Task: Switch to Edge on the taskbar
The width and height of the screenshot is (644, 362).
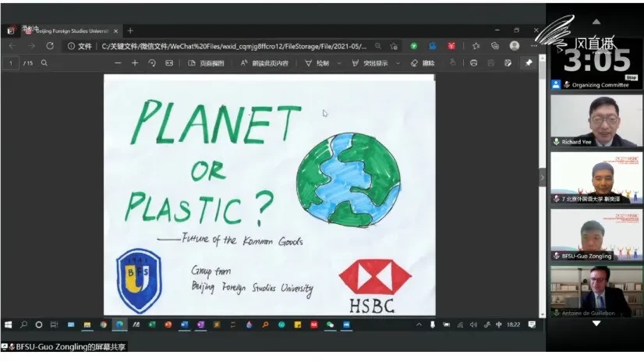Action: 119,325
